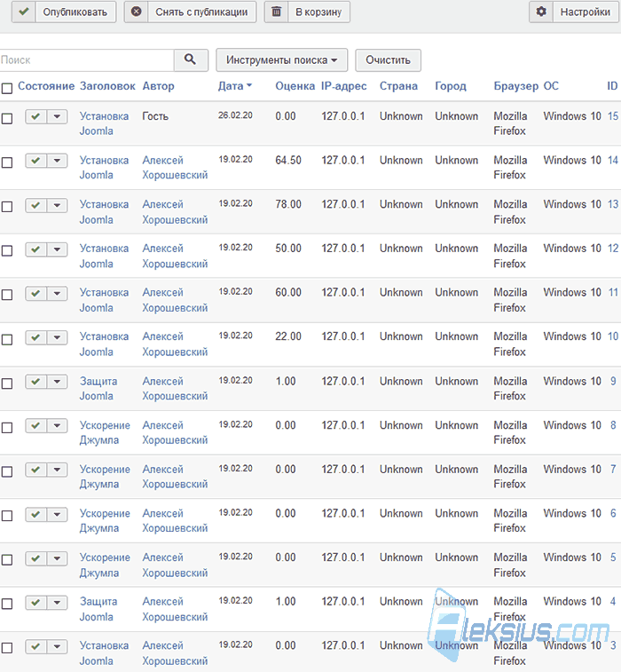Screen dimensions: 621x672
Task: Sort by Оценка column header
Action: point(295,86)
